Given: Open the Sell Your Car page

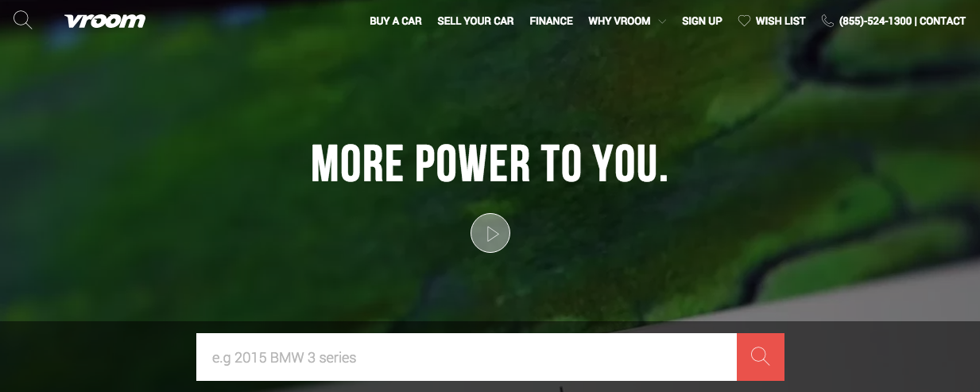Looking at the screenshot, I should (x=475, y=21).
